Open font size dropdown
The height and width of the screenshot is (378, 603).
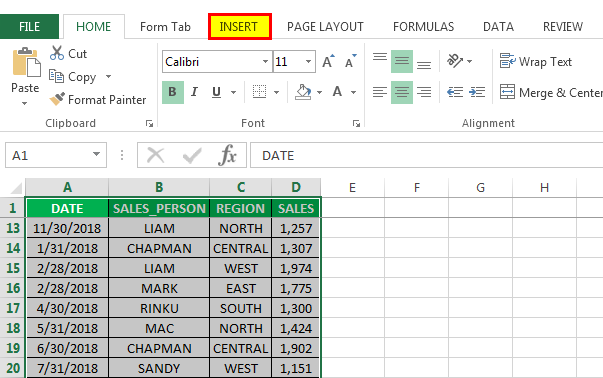point(308,62)
